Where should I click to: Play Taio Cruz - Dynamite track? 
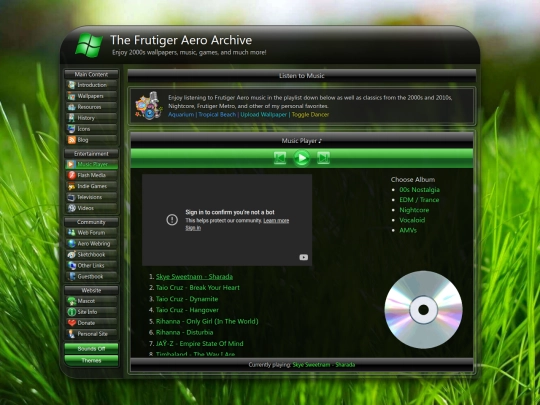click(x=187, y=299)
